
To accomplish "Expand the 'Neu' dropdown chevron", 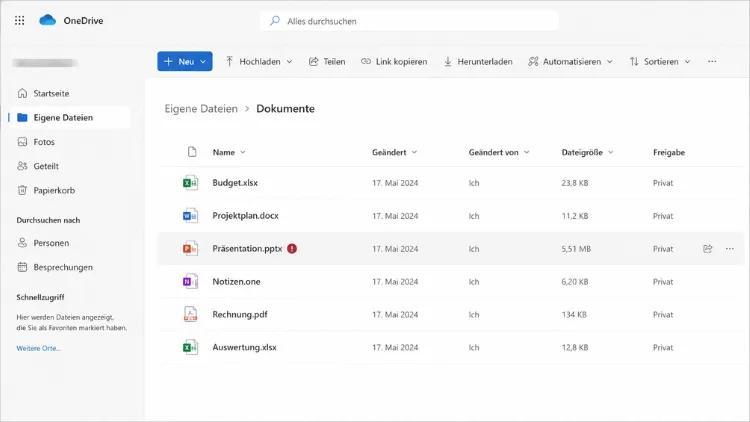I will (x=203, y=62).
